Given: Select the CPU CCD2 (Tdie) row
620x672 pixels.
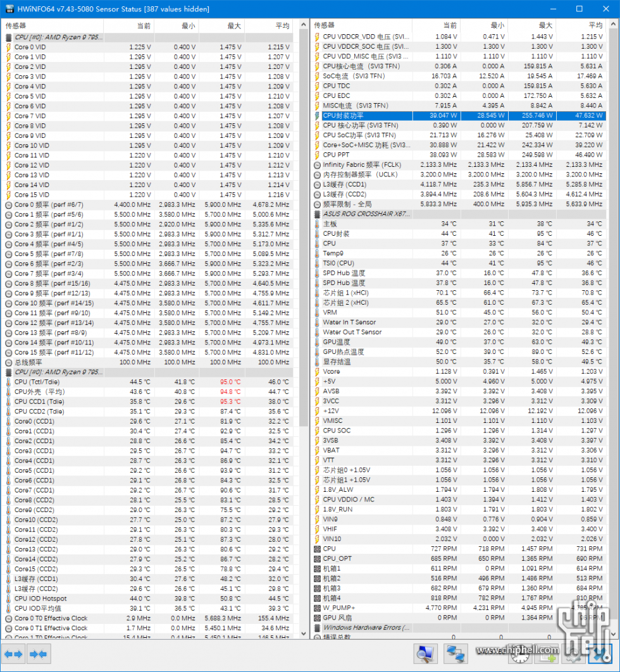Looking at the screenshot, I should [149, 412].
